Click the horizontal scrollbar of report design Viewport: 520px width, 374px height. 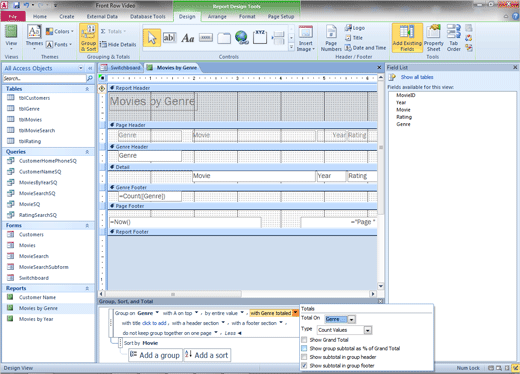point(237,294)
